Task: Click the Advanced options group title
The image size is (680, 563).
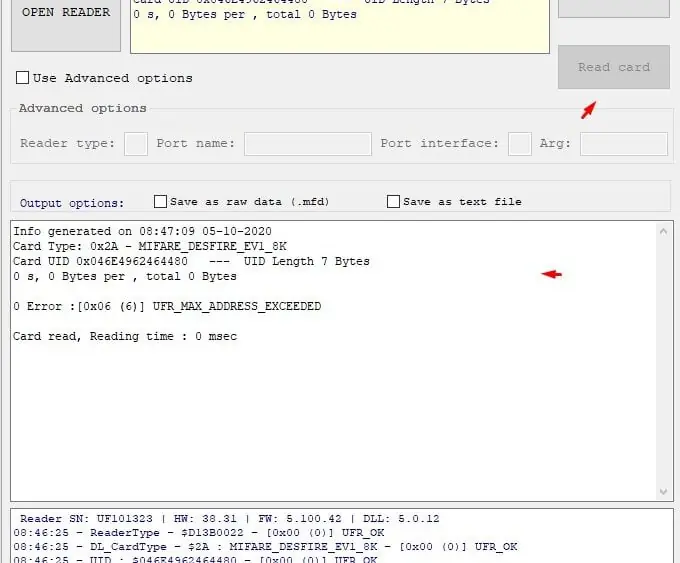Action: (82, 108)
